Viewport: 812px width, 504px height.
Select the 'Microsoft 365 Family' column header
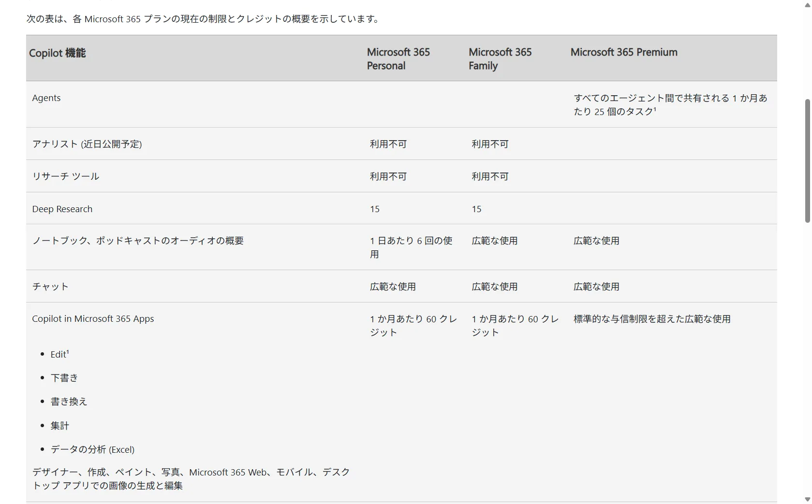(500, 59)
